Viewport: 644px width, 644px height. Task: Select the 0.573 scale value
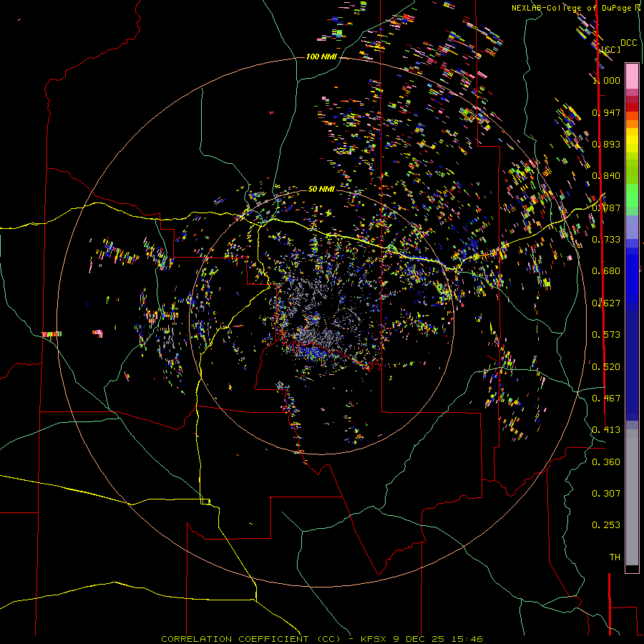click(x=606, y=335)
